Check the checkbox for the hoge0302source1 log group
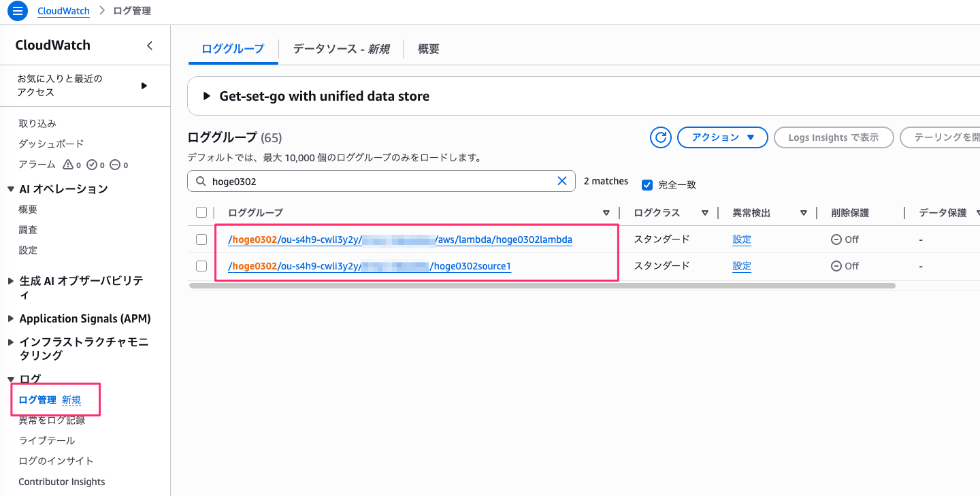The width and height of the screenshot is (980, 496). click(201, 265)
